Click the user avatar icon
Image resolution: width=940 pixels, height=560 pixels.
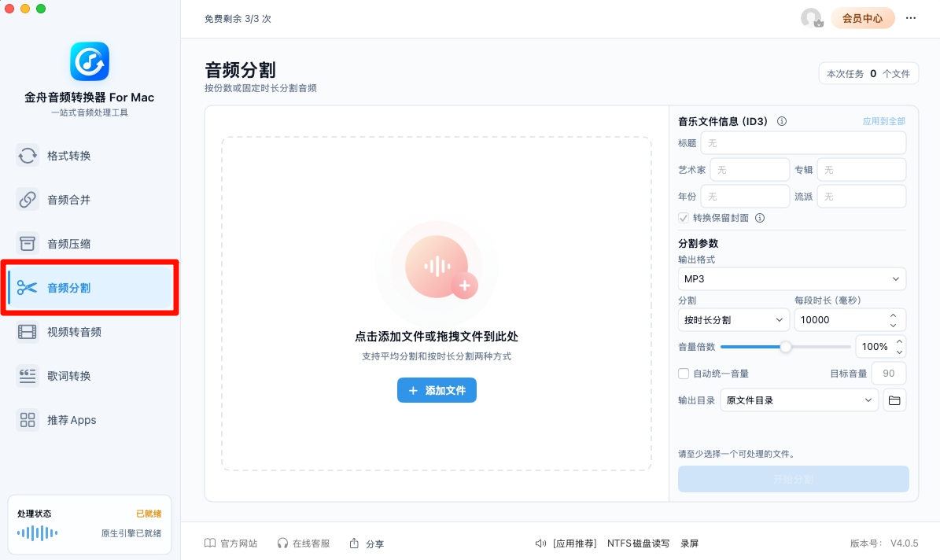[812, 18]
